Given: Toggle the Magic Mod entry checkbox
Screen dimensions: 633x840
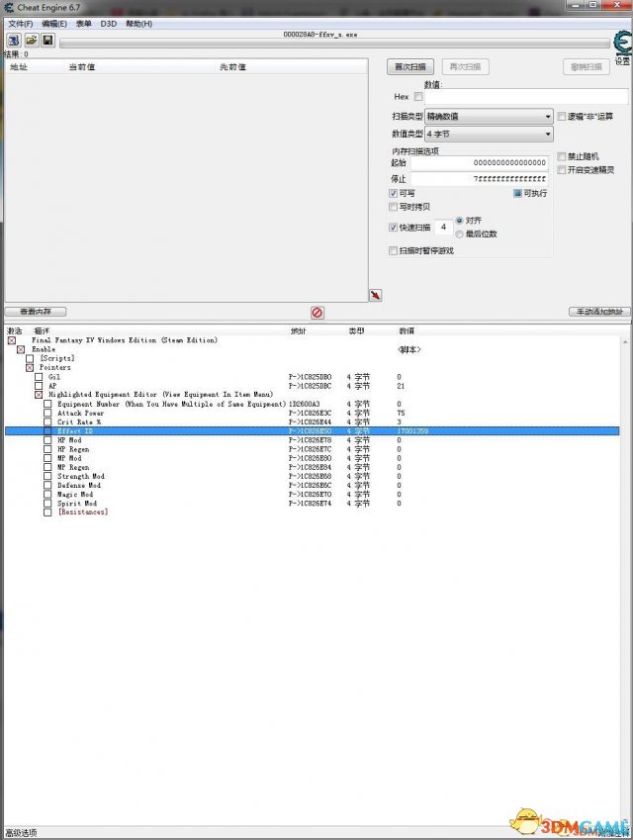Looking at the screenshot, I should [47, 495].
